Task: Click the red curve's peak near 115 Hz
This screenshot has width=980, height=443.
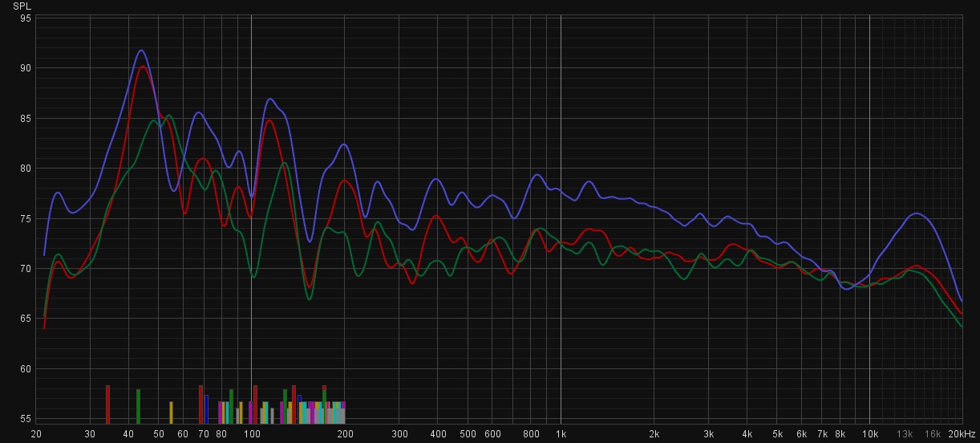Action: coord(269,120)
